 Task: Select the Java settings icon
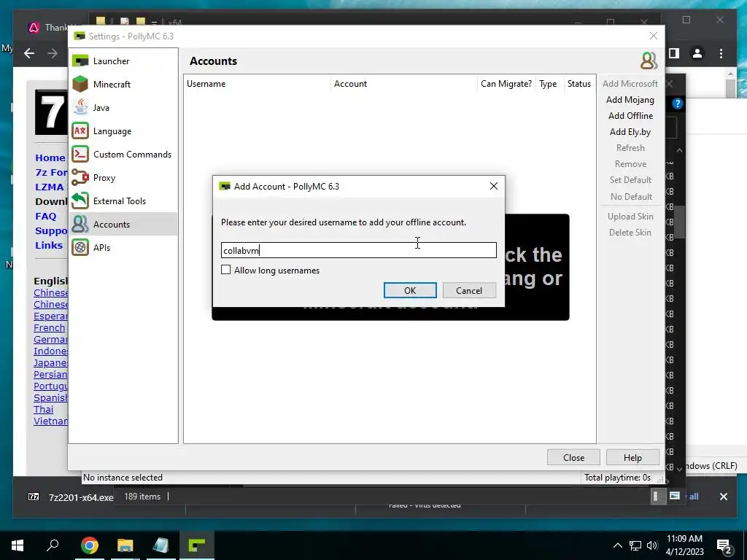click(x=80, y=108)
